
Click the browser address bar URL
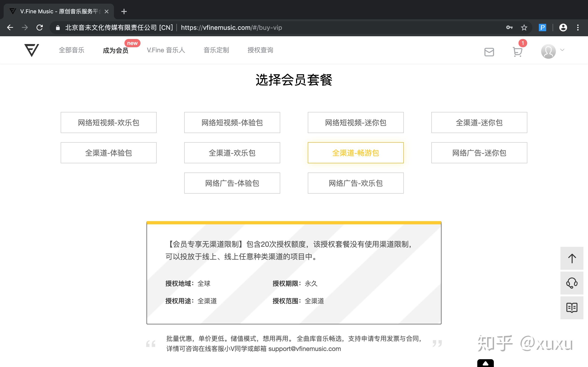pyautogui.click(x=231, y=28)
